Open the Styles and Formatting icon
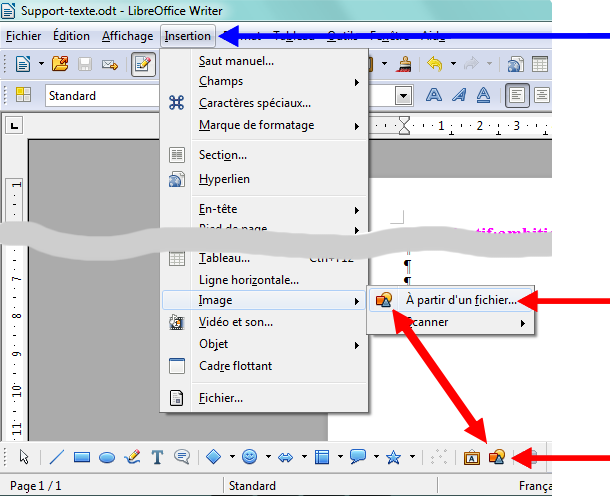Image resolution: width=610 pixels, height=496 pixels. pyautogui.click(x=23, y=95)
